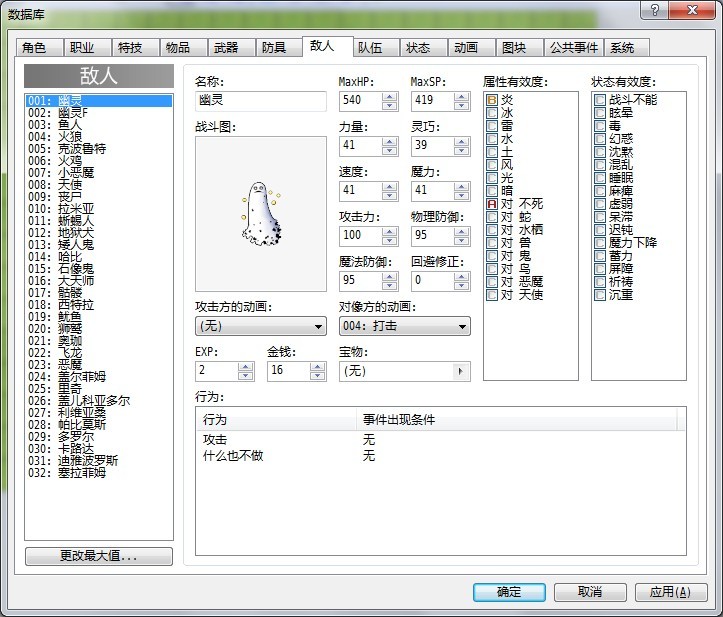Click the ghost battler image
The height and width of the screenshot is (617, 723).
tap(261, 214)
